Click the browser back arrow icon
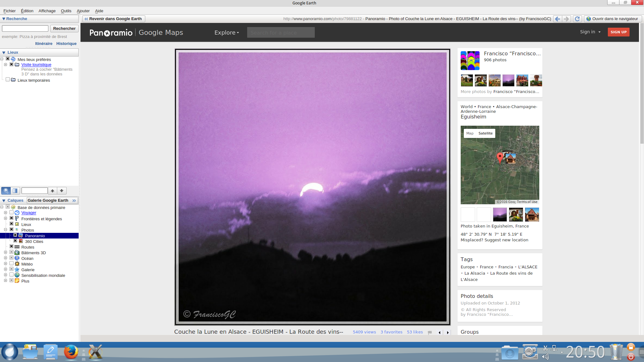 coord(558,19)
